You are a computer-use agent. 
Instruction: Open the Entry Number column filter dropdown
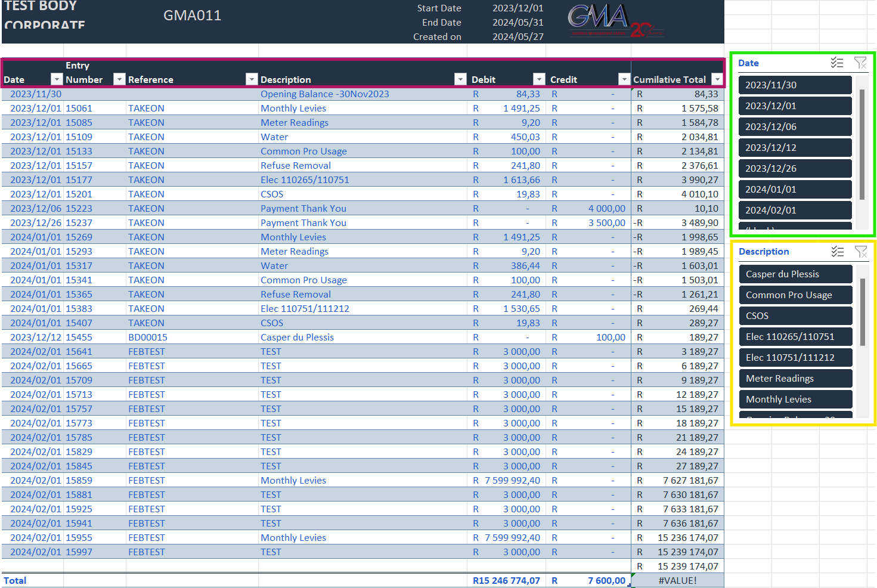click(x=119, y=79)
